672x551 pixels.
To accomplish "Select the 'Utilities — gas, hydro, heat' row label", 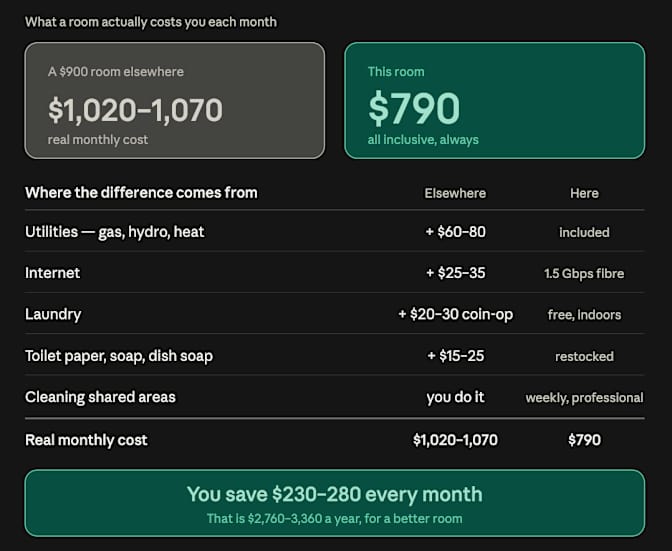I will 114,232.
